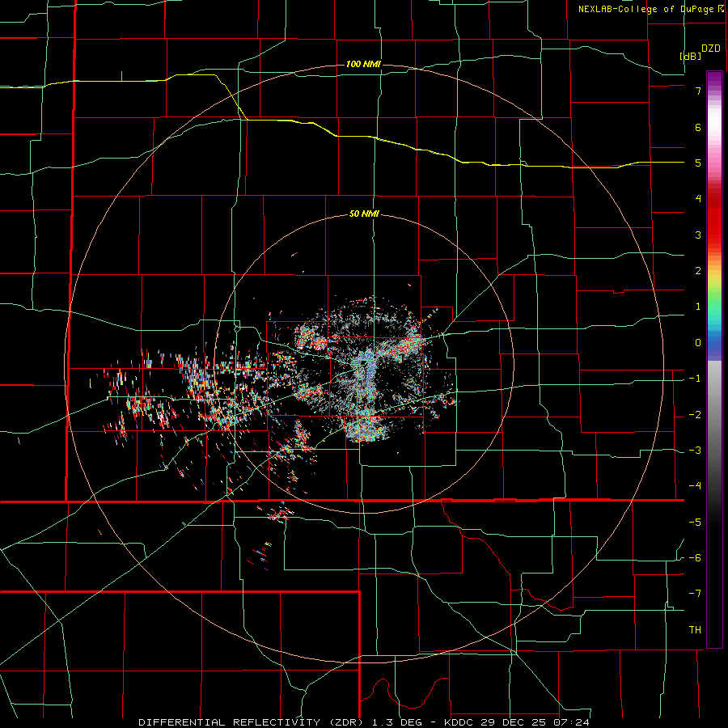Click the red segment of ZDR color bar

click(714, 218)
